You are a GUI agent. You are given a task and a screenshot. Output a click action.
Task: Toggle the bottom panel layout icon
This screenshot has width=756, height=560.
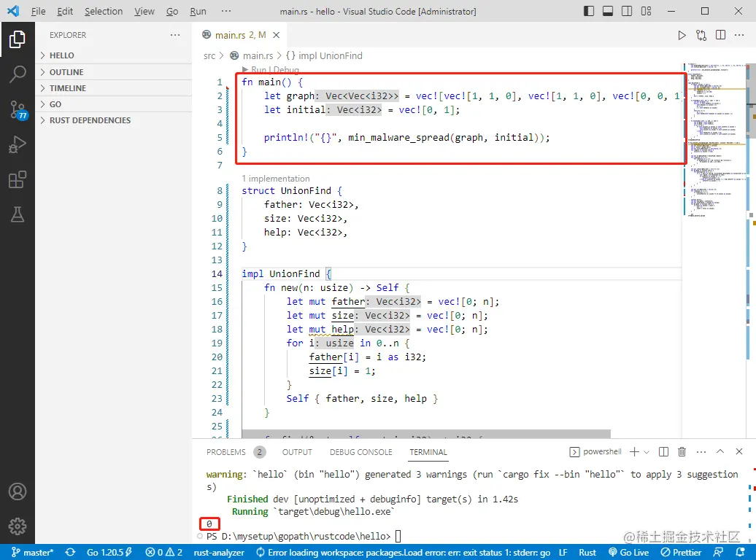pos(608,11)
